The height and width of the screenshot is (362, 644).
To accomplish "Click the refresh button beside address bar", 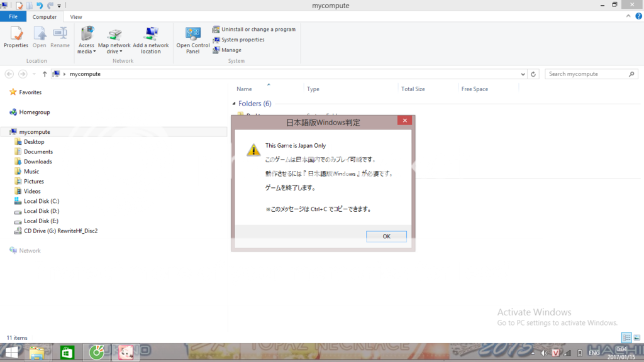I will pyautogui.click(x=534, y=74).
